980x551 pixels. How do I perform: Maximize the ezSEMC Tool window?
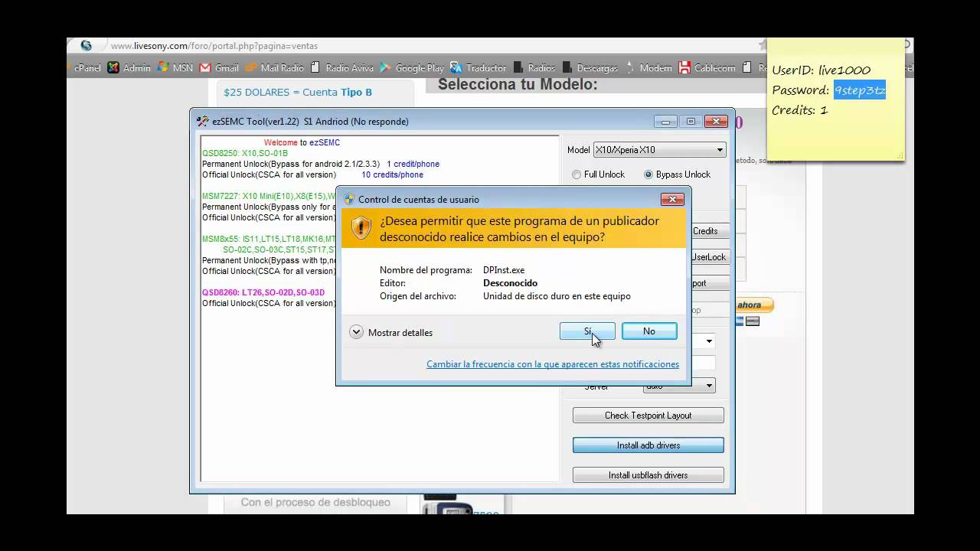pos(691,121)
